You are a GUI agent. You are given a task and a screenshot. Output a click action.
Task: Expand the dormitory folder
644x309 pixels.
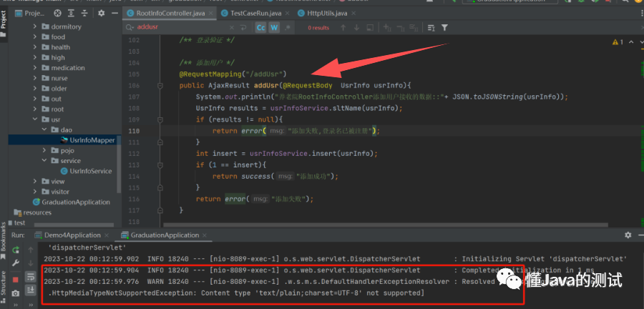coord(35,26)
